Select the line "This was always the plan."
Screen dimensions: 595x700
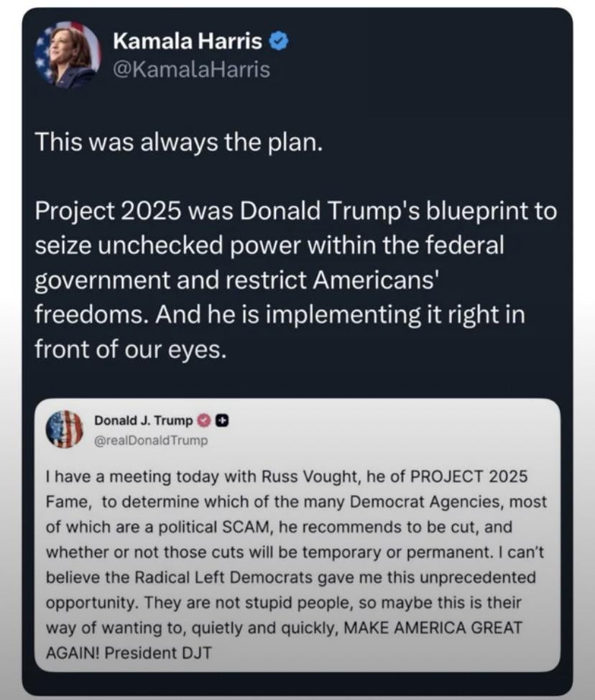[x=176, y=142]
